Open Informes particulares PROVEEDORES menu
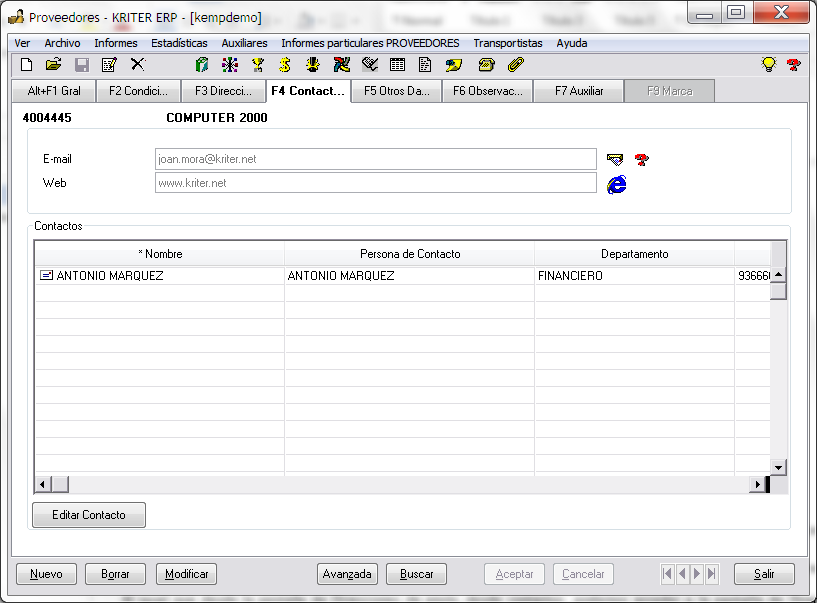 tap(370, 43)
